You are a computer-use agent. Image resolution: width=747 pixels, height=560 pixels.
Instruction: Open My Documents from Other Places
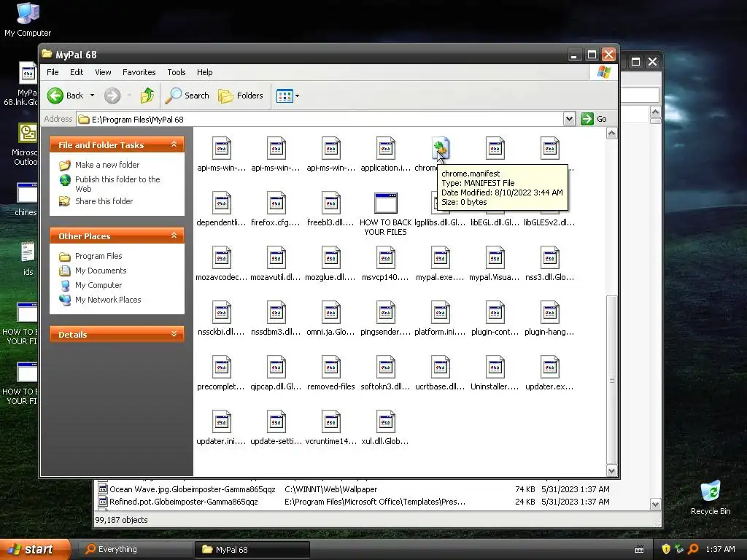pyautogui.click(x=101, y=271)
